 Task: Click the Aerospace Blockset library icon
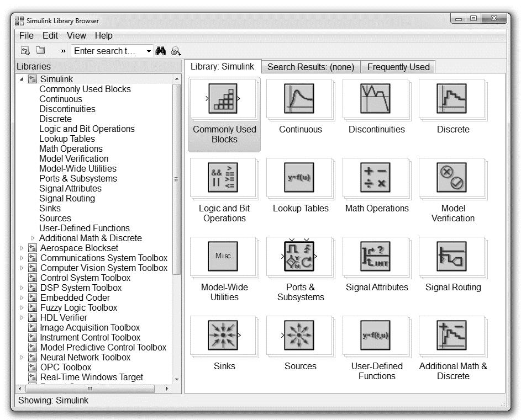coord(32,248)
